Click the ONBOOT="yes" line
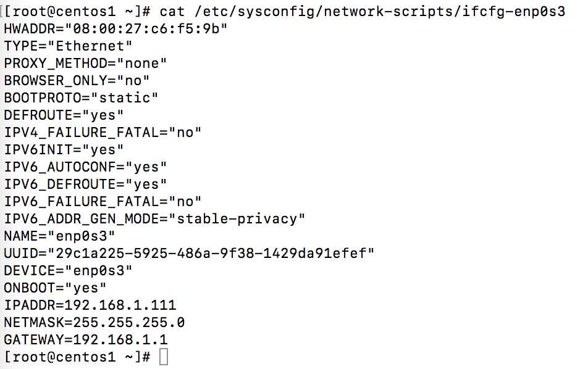588x369 pixels. [55, 288]
